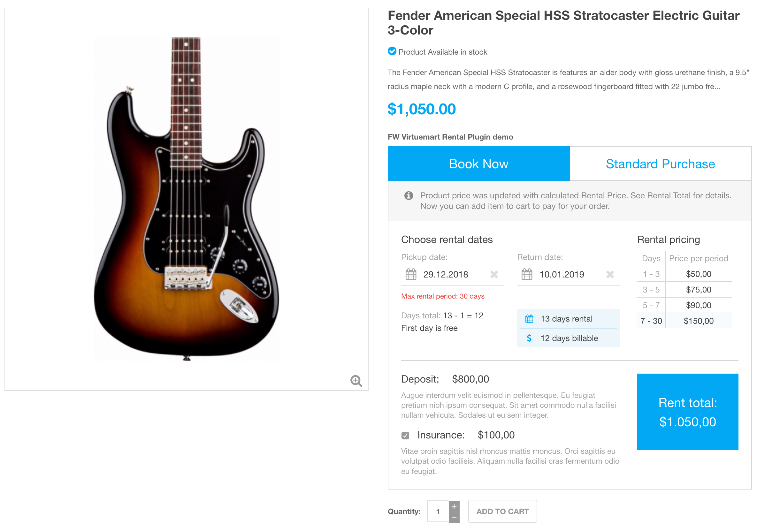Viewport: 757px width, 532px height.
Task: Clear the return date with X icon
Action: pos(610,274)
